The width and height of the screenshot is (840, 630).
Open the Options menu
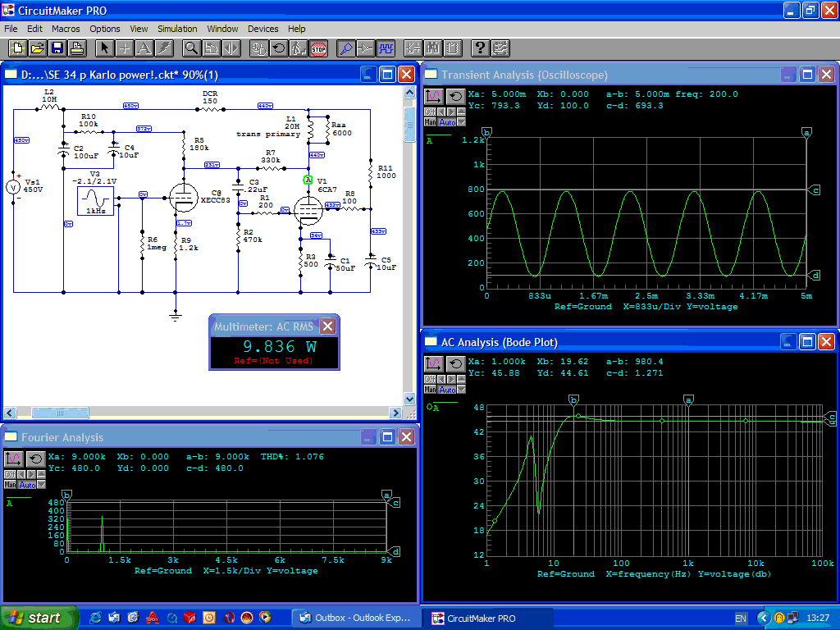click(105, 29)
